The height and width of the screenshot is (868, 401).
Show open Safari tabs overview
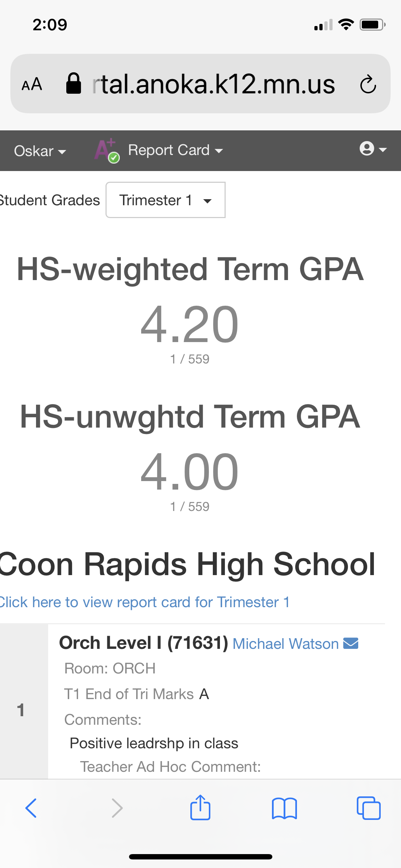369,808
